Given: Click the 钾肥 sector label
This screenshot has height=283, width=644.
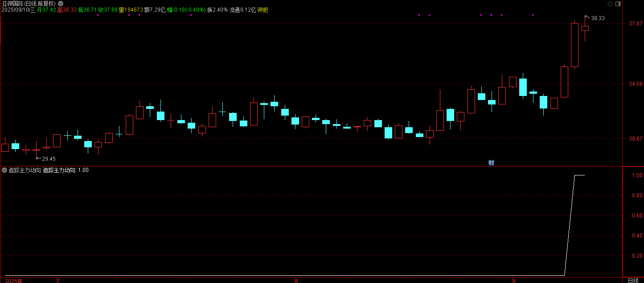Looking at the screenshot, I should tap(263, 10).
